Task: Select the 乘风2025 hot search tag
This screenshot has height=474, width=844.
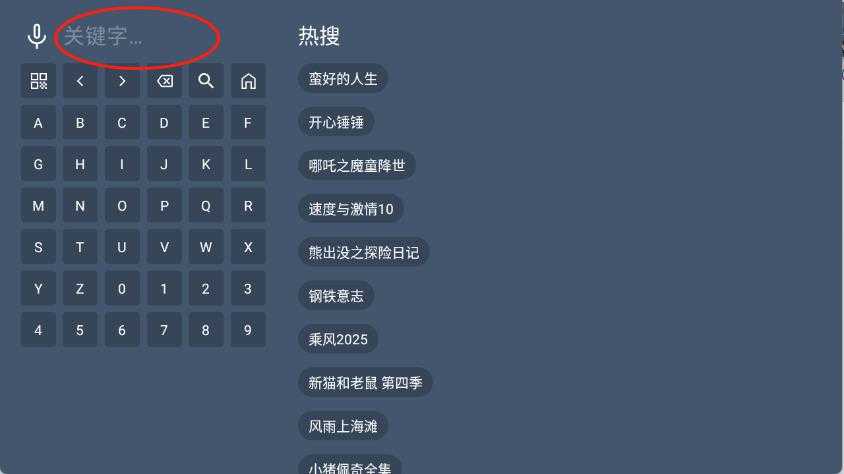Action: click(338, 339)
